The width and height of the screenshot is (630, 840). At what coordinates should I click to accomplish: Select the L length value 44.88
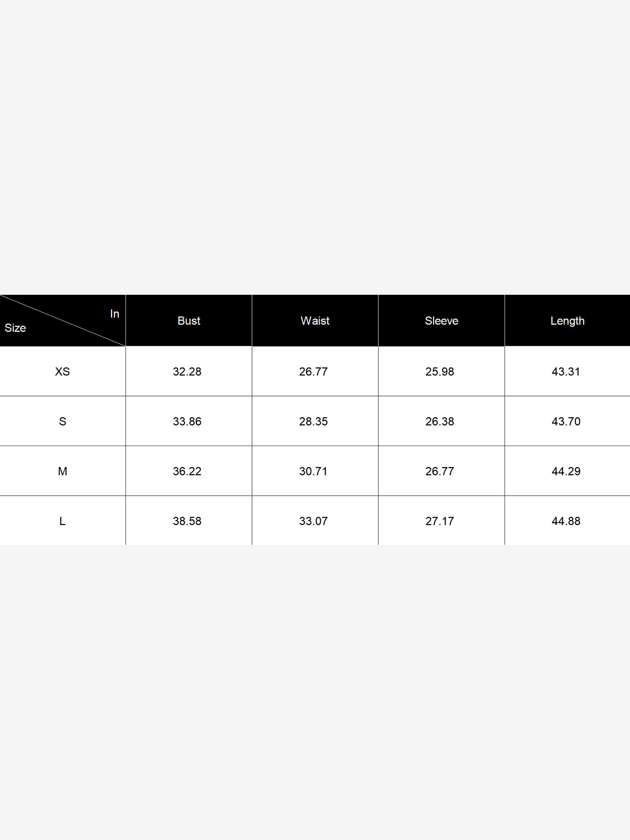pos(566,521)
